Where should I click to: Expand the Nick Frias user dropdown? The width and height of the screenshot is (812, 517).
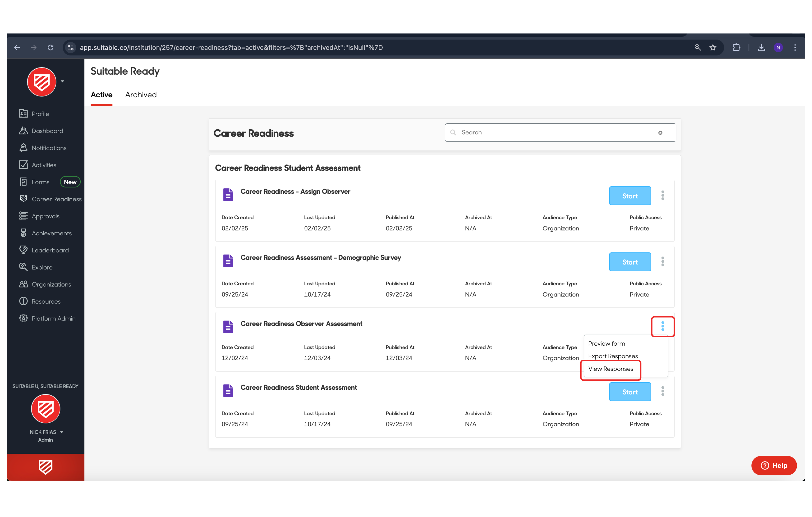coord(62,432)
